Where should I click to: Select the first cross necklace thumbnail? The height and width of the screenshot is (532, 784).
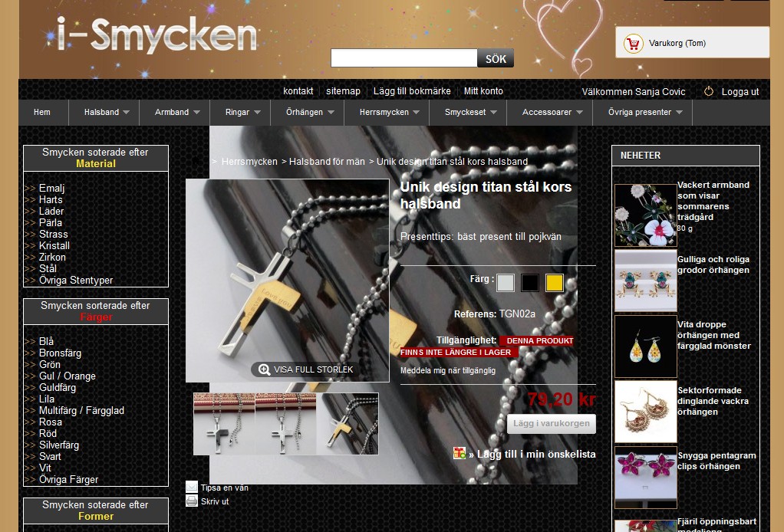coord(224,424)
